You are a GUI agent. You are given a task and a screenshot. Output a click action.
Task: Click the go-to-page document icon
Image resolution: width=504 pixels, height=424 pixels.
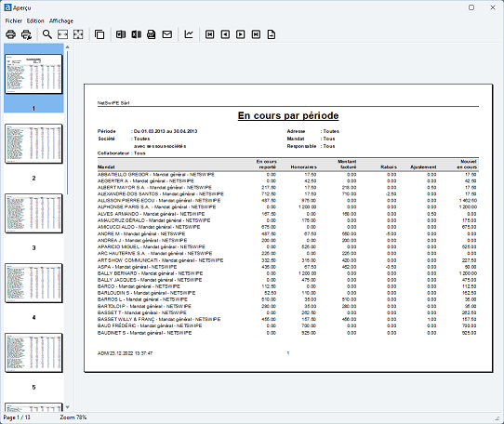click(x=272, y=34)
